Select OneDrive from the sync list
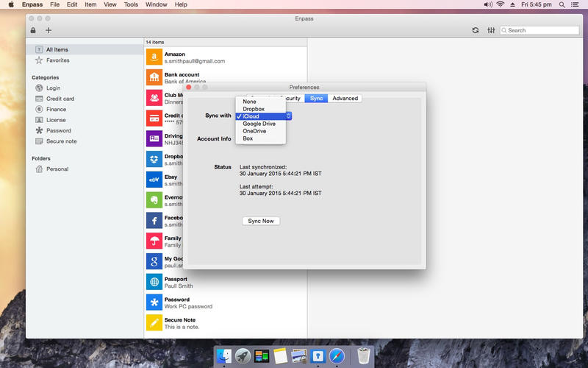The width and height of the screenshot is (588, 368). [255, 131]
